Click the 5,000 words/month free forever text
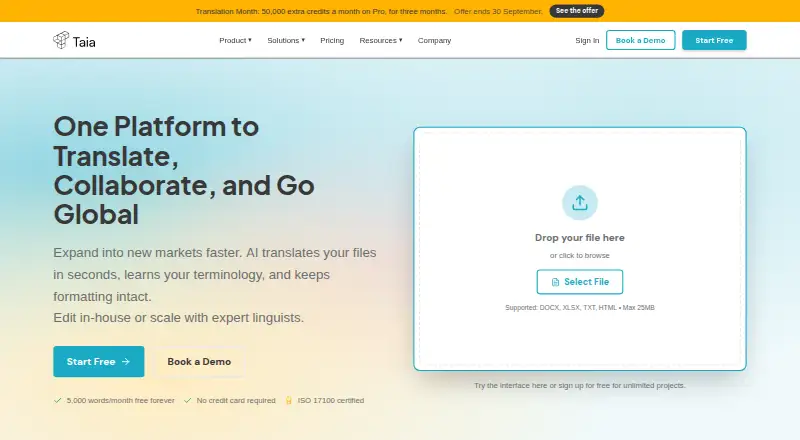 click(x=120, y=401)
